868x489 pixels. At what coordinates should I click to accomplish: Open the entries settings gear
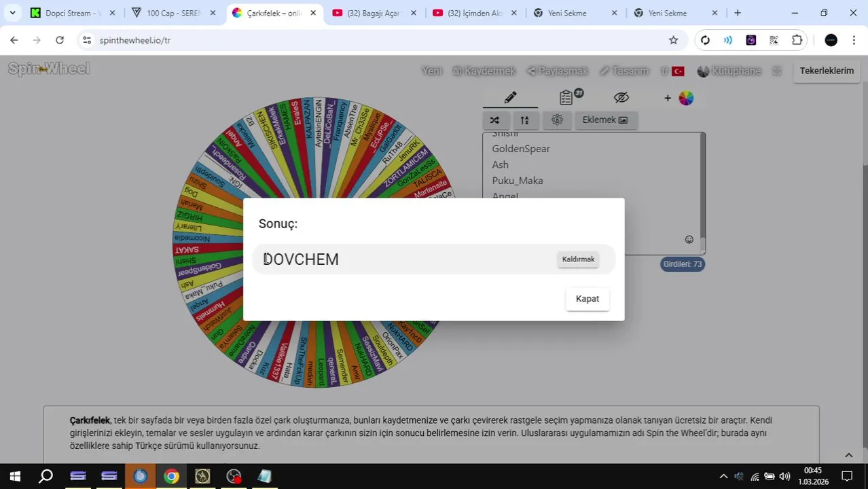(557, 120)
